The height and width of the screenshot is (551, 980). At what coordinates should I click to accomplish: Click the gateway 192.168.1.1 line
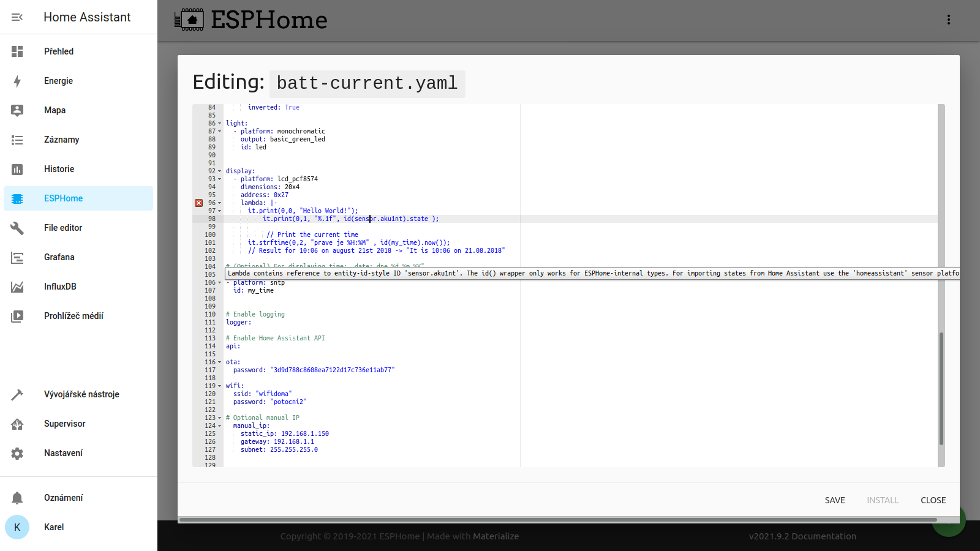click(277, 441)
